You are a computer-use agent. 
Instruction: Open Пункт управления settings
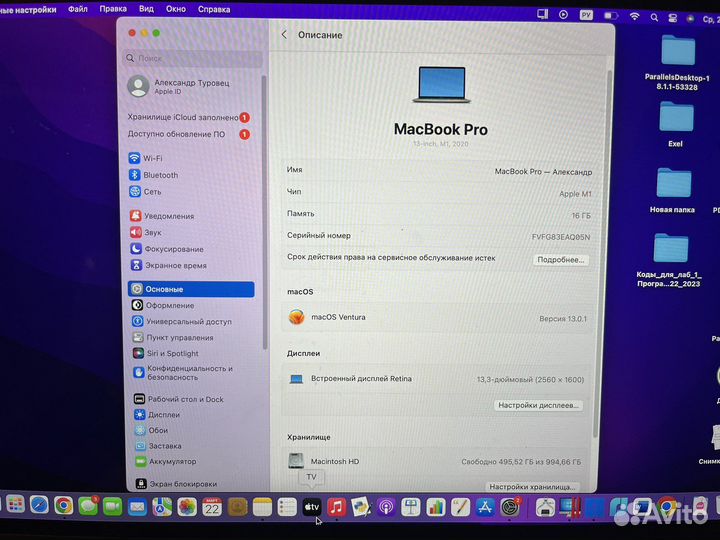pos(173,338)
